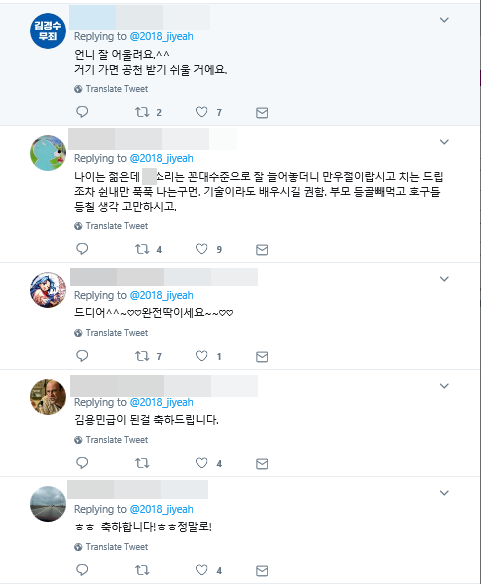
Task: Open @2018_jiyeah mention in second tweet
Action: coord(161,158)
